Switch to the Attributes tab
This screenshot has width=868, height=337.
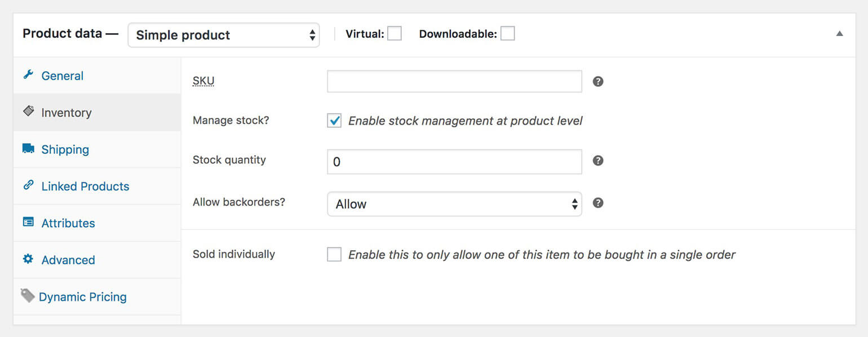68,223
